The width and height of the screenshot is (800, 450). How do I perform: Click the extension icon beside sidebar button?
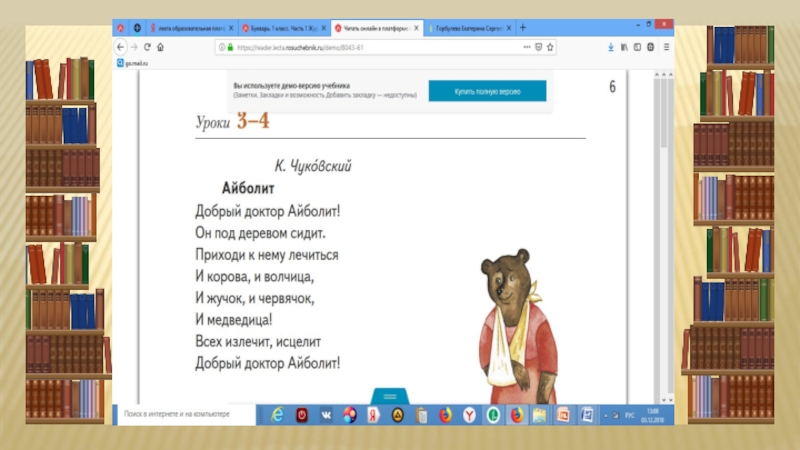(x=651, y=47)
